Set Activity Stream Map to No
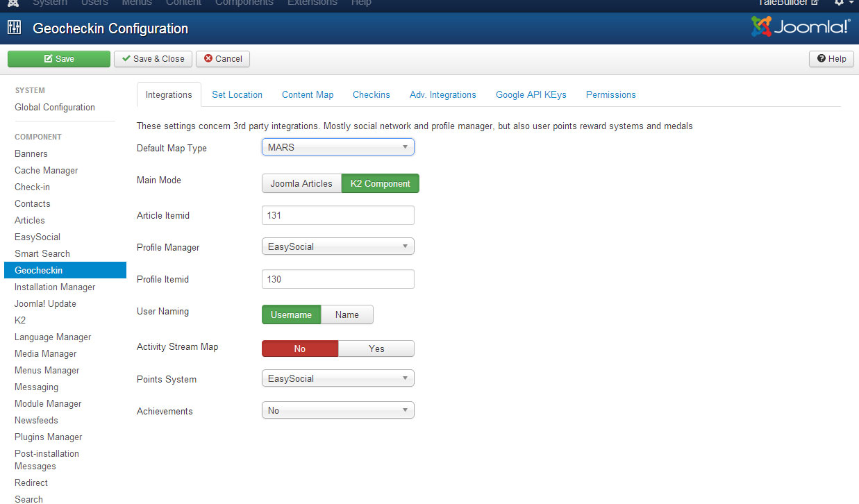 click(x=300, y=348)
